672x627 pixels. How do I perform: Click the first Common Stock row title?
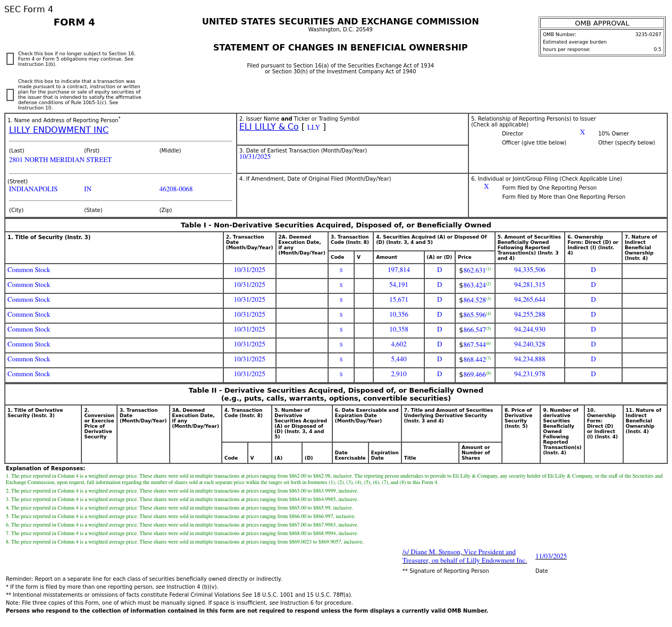(29, 270)
